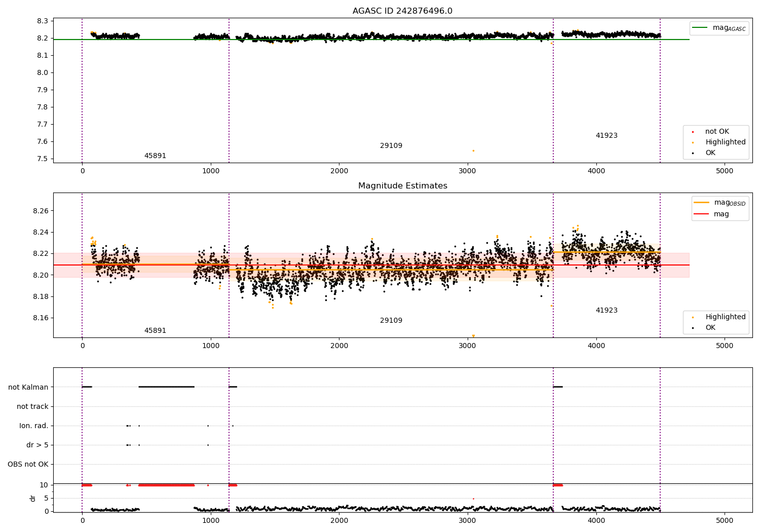Click "Highlighted" legend entry in Magnitude Estimates plot

click(x=720, y=317)
